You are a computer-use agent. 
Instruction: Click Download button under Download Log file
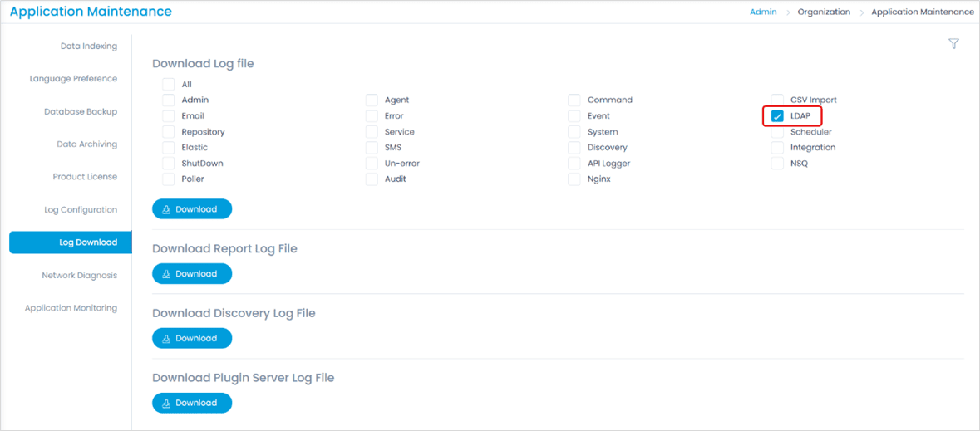(192, 209)
